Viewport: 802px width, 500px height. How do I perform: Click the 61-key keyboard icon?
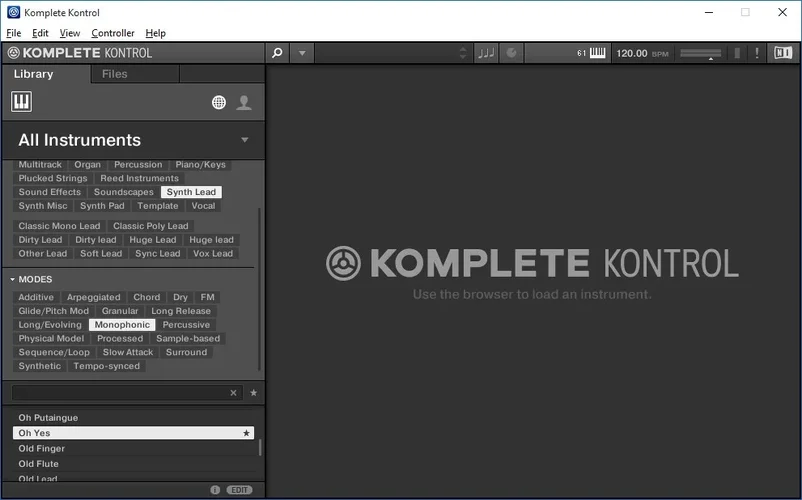(597, 53)
